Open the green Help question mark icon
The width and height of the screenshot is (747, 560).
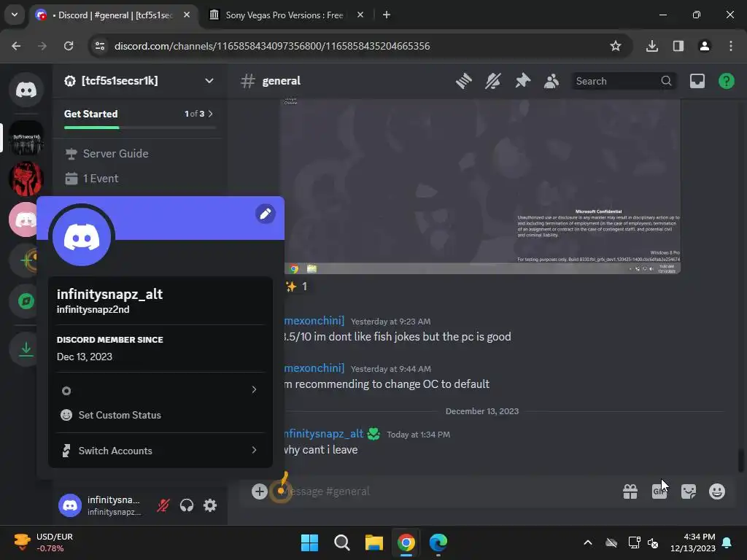(x=726, y=81)
